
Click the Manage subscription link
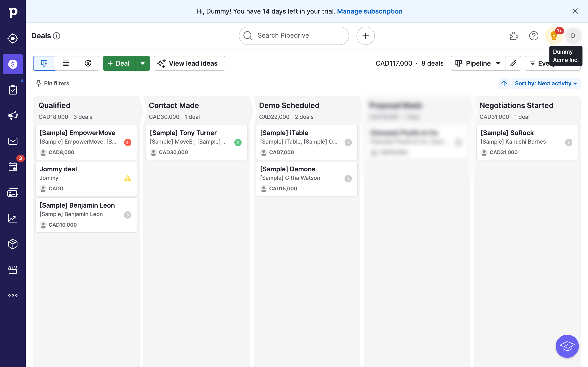(370, 11)
